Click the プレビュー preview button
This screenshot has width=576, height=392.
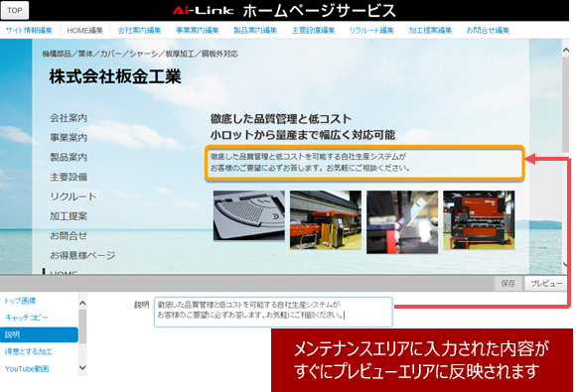(546, 284)
